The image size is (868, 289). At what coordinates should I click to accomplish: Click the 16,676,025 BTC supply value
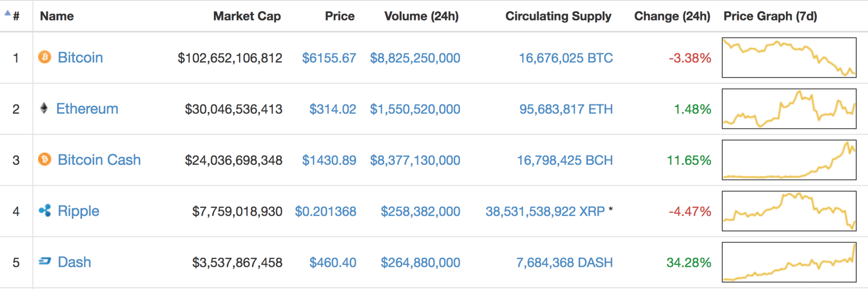pos(566,57)
